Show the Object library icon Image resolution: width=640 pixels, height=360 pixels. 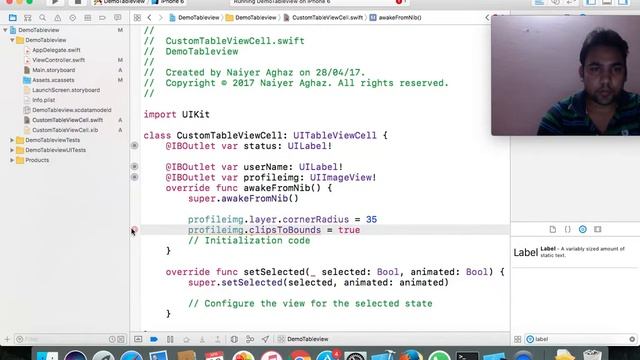(582, 229)
